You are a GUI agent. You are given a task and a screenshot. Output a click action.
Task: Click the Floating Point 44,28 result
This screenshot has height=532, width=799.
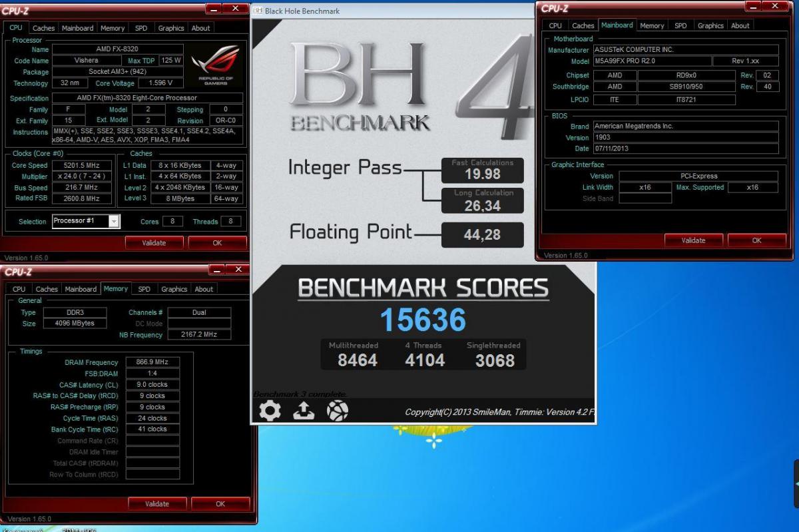pyautogui.click(x=483, y=234)
